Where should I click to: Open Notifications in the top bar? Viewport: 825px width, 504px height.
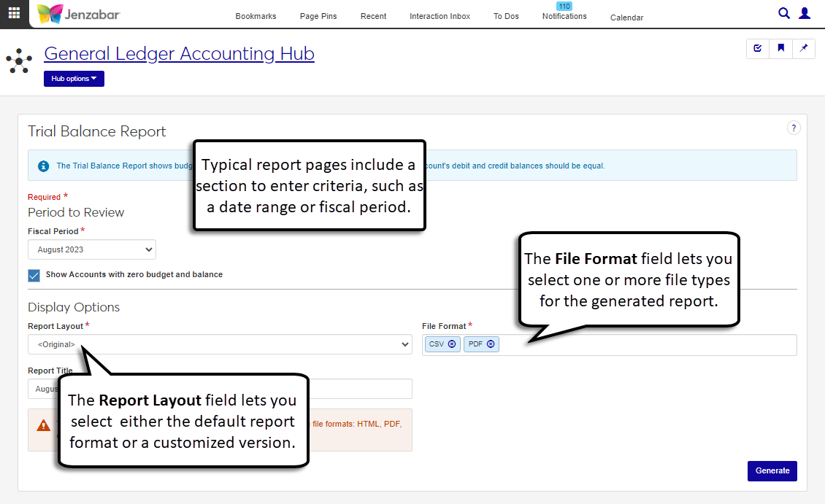564,16
